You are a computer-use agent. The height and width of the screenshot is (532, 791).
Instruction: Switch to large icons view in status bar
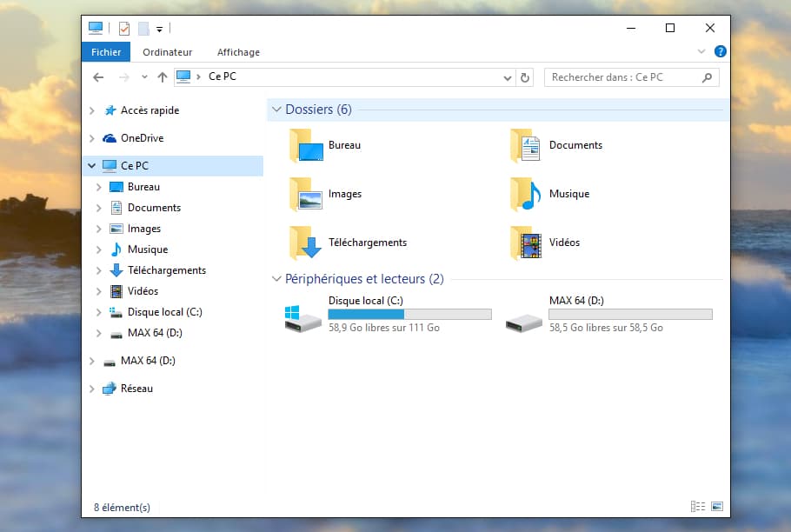717,506
